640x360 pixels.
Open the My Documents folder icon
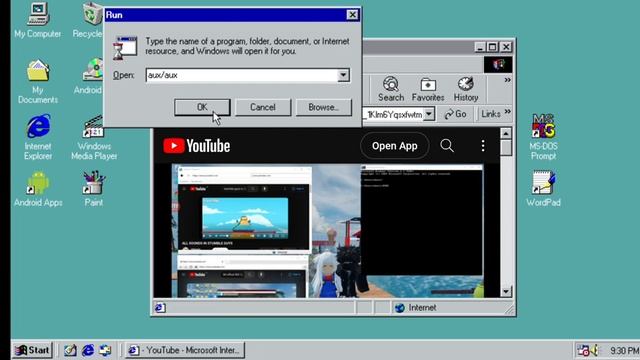[x=38, y=81]
